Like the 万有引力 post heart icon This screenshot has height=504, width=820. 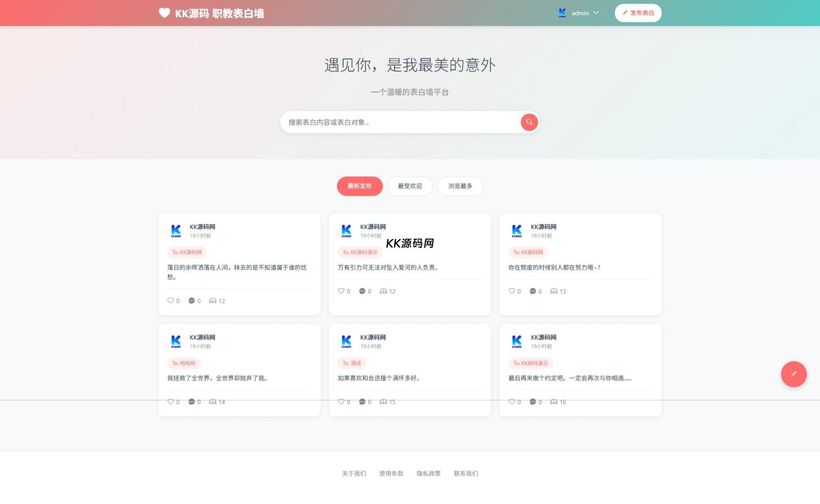(341, 291)
